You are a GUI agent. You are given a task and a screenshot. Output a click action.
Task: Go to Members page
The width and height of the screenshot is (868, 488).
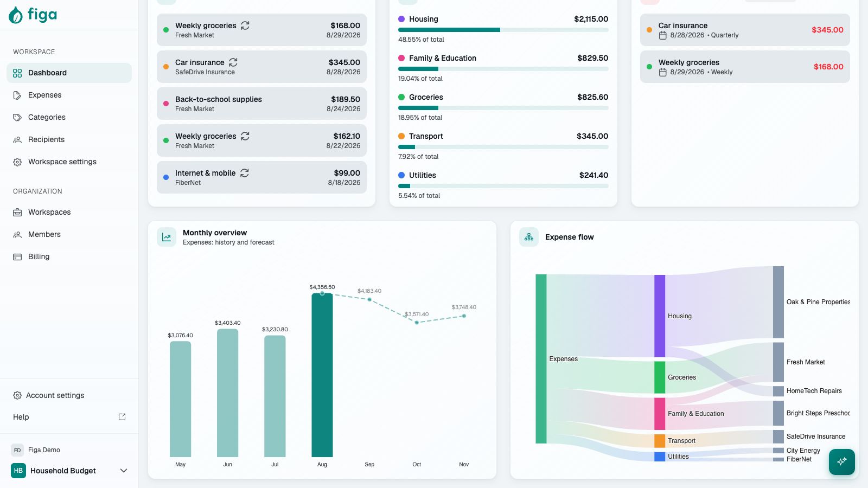(x=69, y=234)
